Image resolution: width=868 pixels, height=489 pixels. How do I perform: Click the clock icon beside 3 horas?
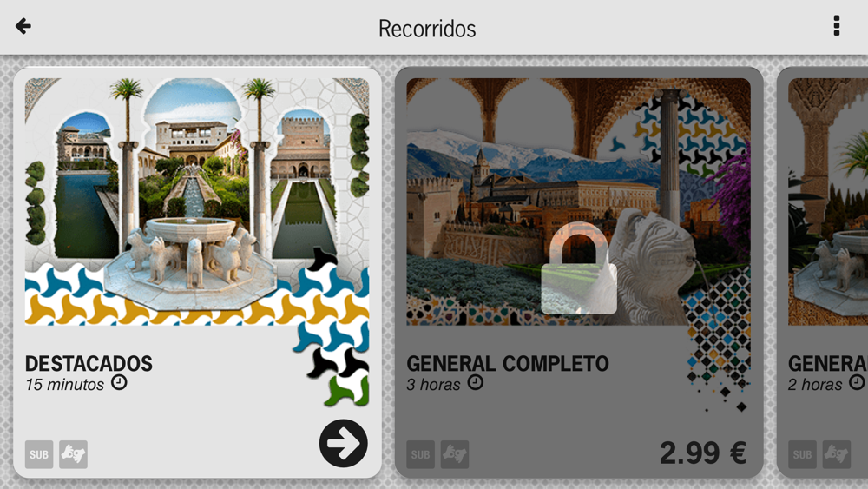(476, 382)
